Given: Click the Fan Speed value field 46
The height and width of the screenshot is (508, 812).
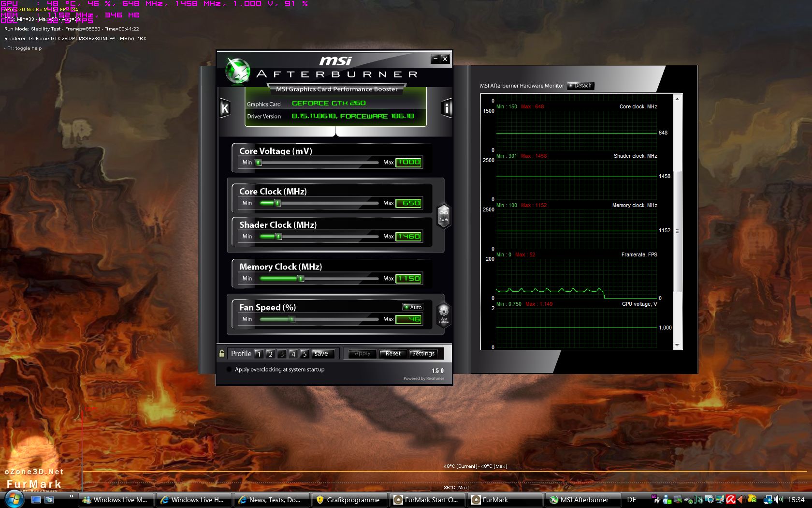Looking at the screenshot, I should coord(409,319).
